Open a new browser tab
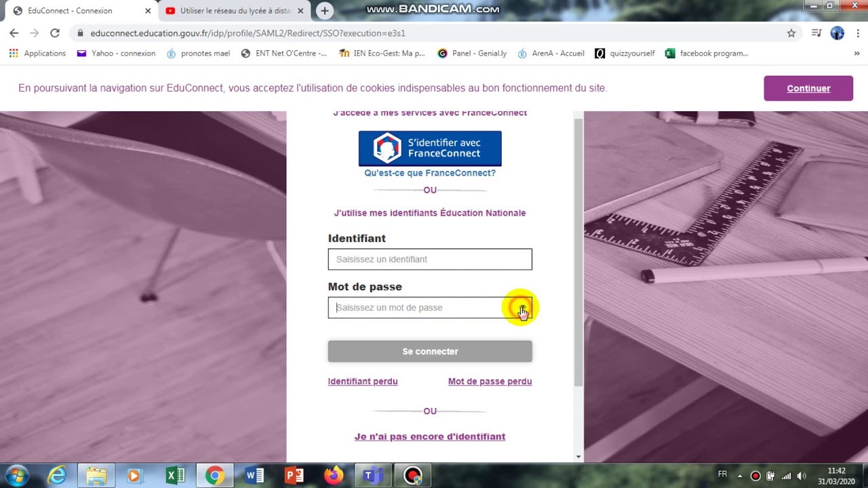Image resolution: width=868 pixels, height=488 pixels. [x=325, y=11]
